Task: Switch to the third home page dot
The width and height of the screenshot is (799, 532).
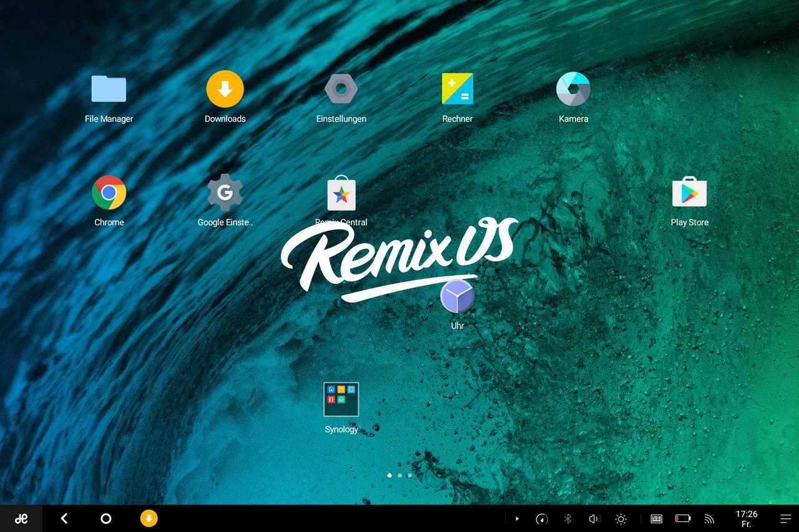Action: pos(409,475)
